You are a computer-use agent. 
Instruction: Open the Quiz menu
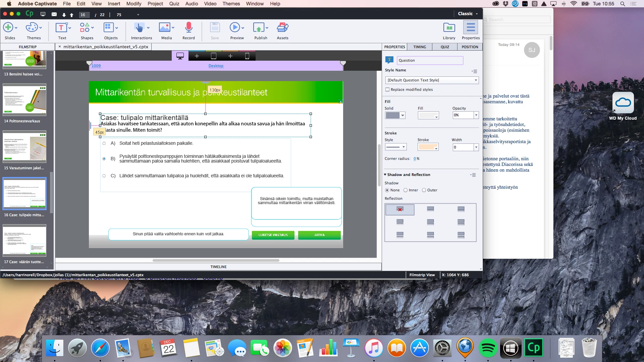point(174,4)
